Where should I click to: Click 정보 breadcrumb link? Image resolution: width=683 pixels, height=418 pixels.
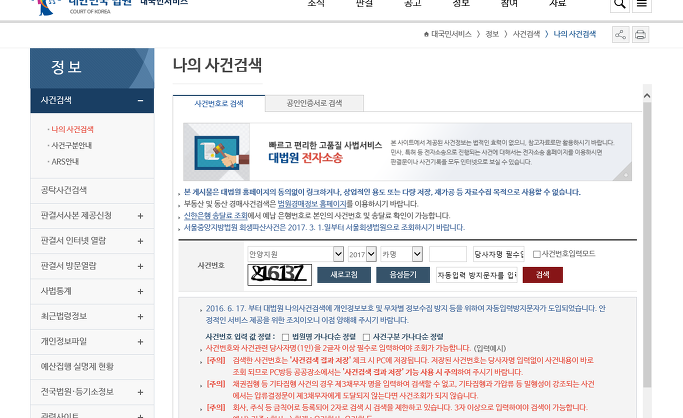[x=492, y=34]
